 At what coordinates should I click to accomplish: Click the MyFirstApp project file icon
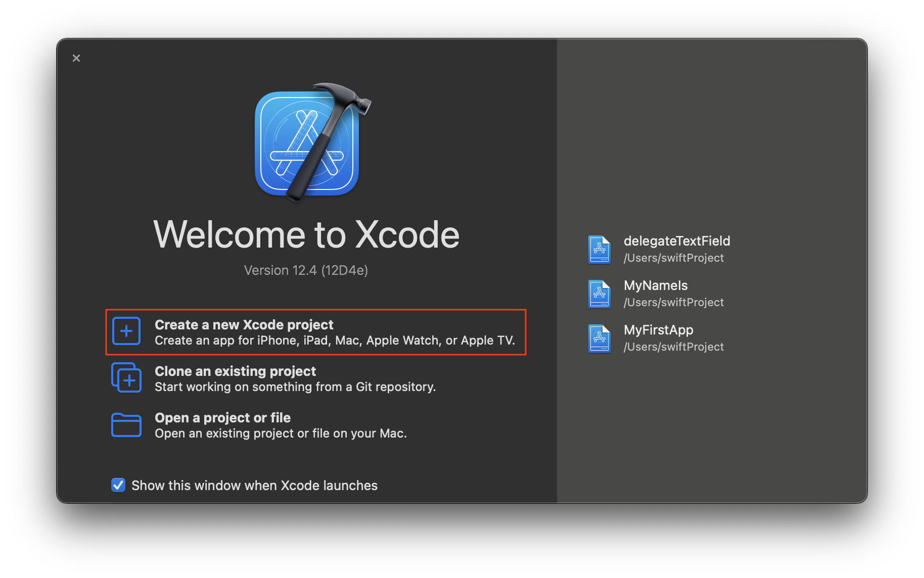tap(599, 339)
